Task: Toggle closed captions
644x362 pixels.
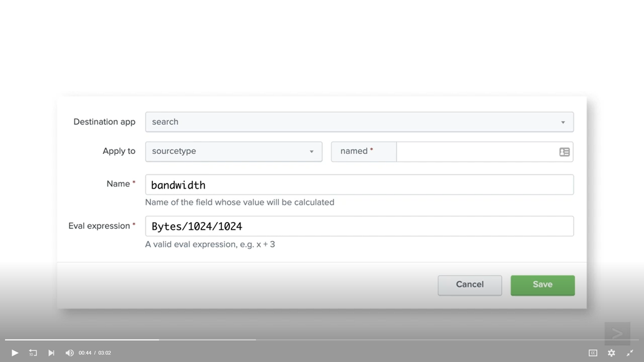Action: click(x=593, y=353)
